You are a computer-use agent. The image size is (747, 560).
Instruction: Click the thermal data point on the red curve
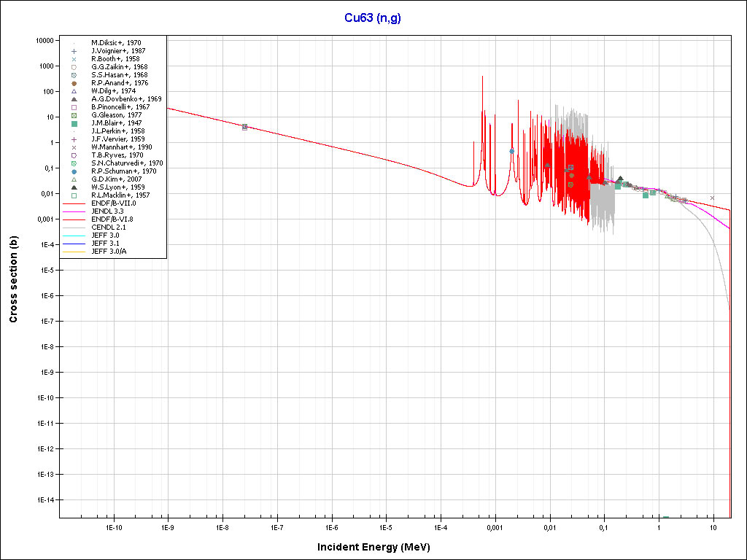(x=244, y=127)
